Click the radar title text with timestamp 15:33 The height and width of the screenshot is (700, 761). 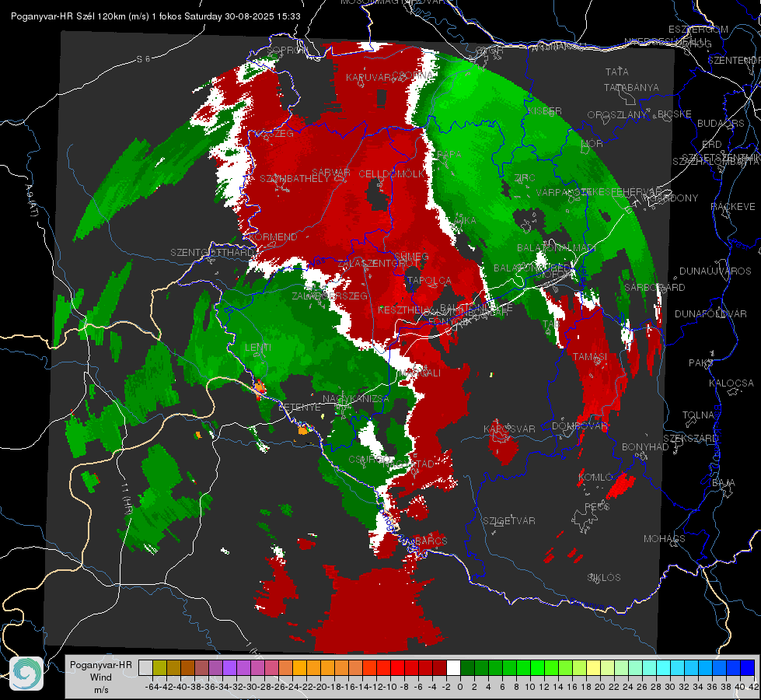(155, 16)
